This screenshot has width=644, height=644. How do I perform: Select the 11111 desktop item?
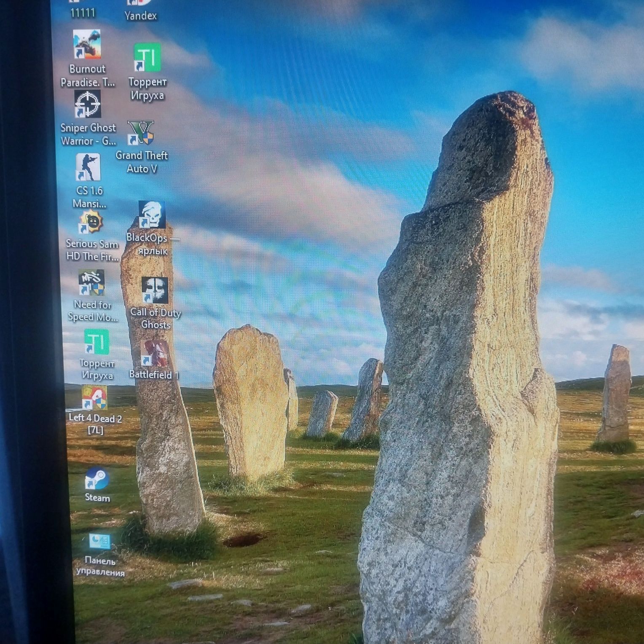point(83,13)
